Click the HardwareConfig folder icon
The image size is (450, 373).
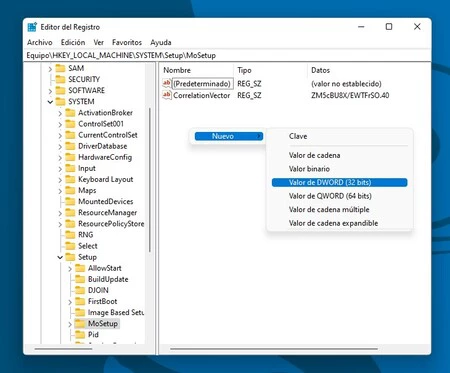click(x=70, y=157)
